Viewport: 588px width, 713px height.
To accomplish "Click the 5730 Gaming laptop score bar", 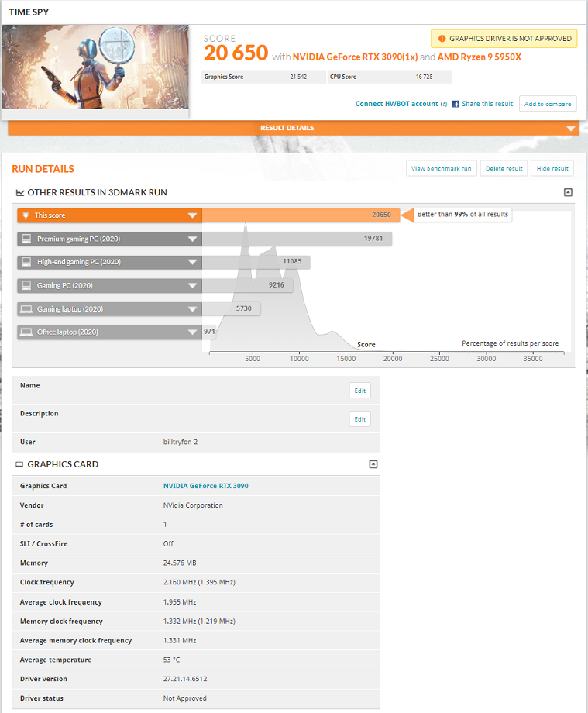I will coord(232,308).
